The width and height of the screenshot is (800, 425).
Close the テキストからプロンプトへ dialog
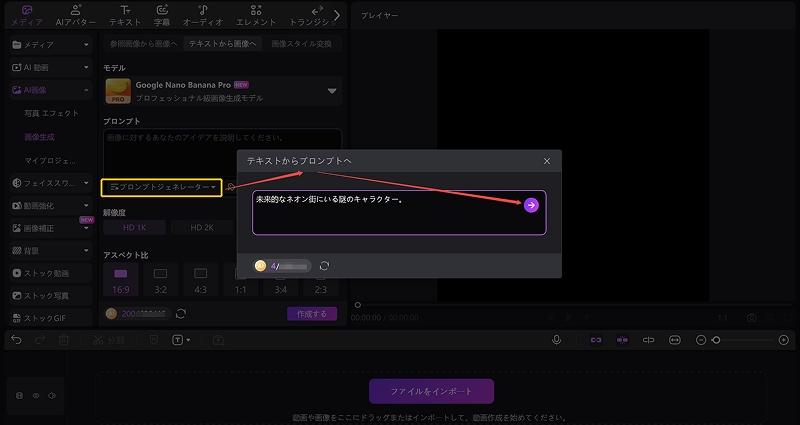pyautogui.click(x=547, y=161)
